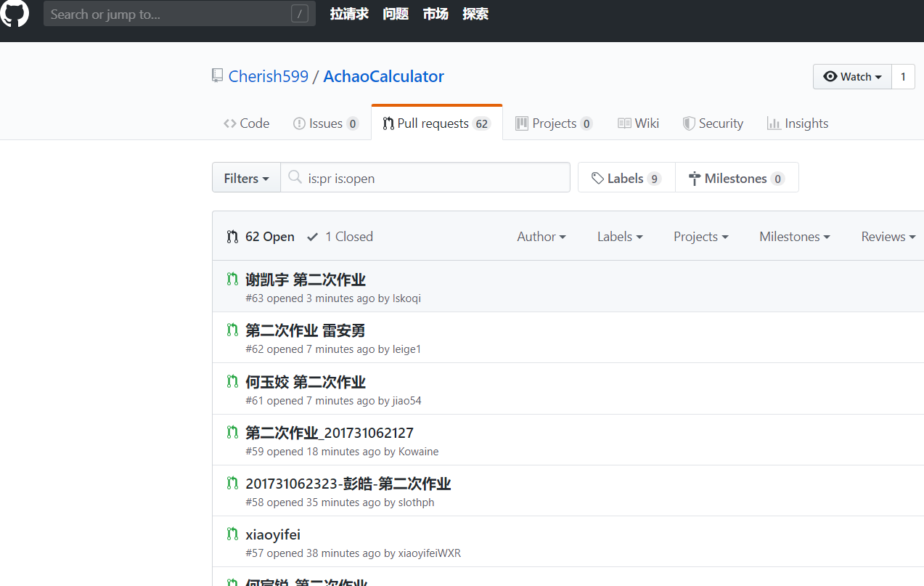
Task: Click 探索 in the top navigation
Action: tap(475, 14)
